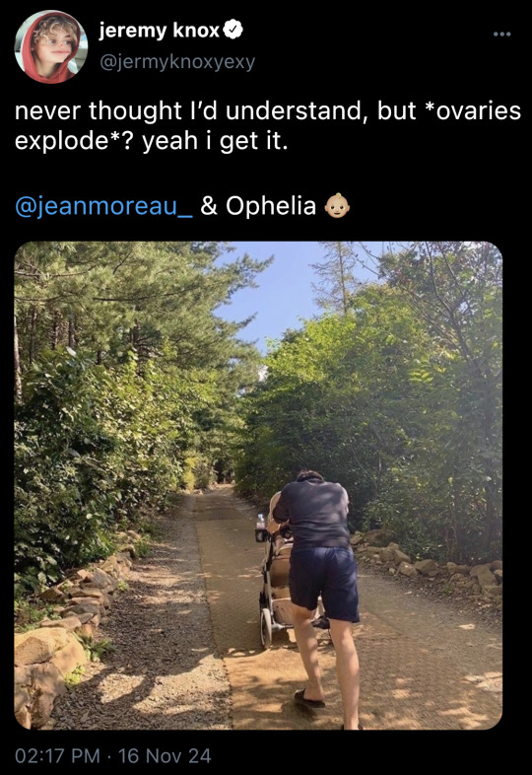Click the "16 Nov 24" date
This screenshot has width=532, height=775.
[x=165, y=755]
